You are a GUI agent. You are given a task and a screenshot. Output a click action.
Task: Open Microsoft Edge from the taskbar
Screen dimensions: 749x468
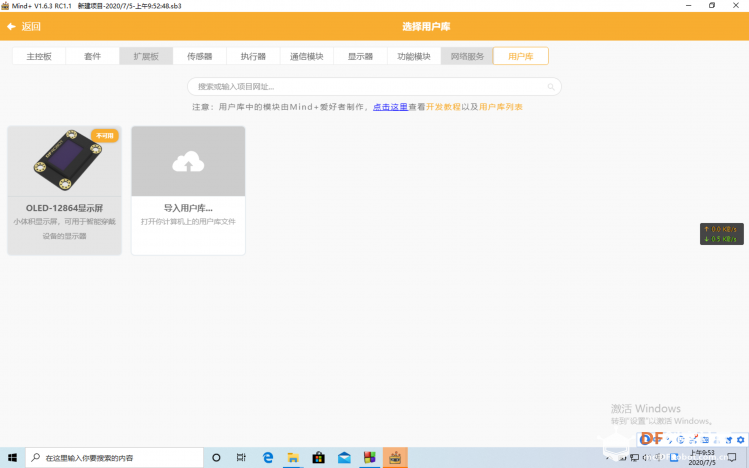(x=268, y=457)
